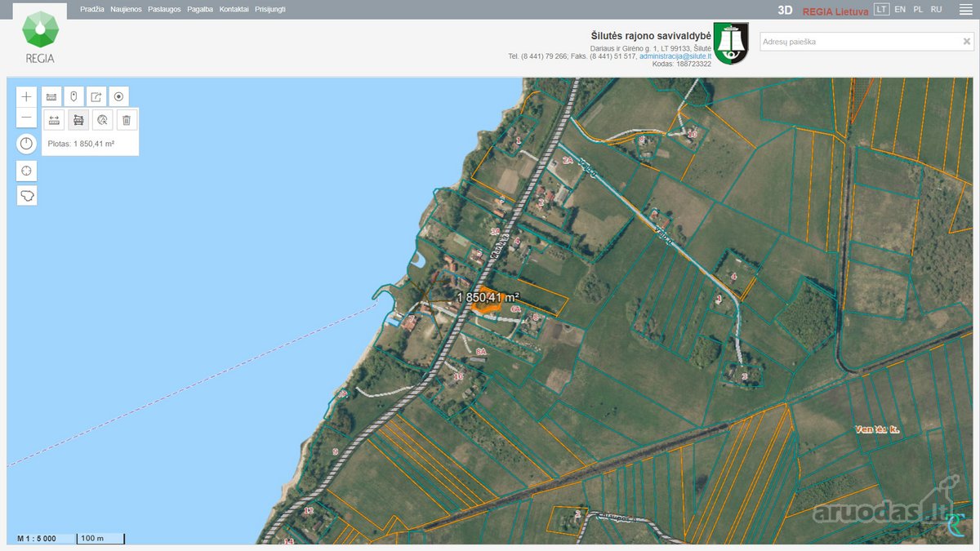Click the Šilutės rajono savivaldybė title

coord(651,37)
